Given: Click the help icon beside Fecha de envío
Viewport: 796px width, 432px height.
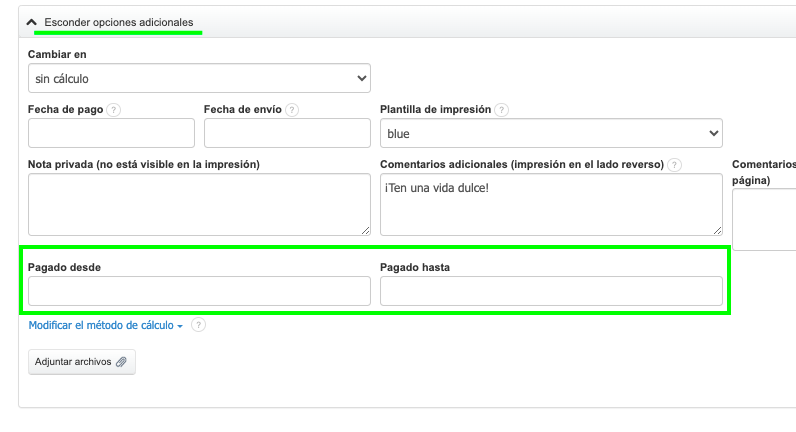Looking at the screenshot, I should click(x=292, y=110).
